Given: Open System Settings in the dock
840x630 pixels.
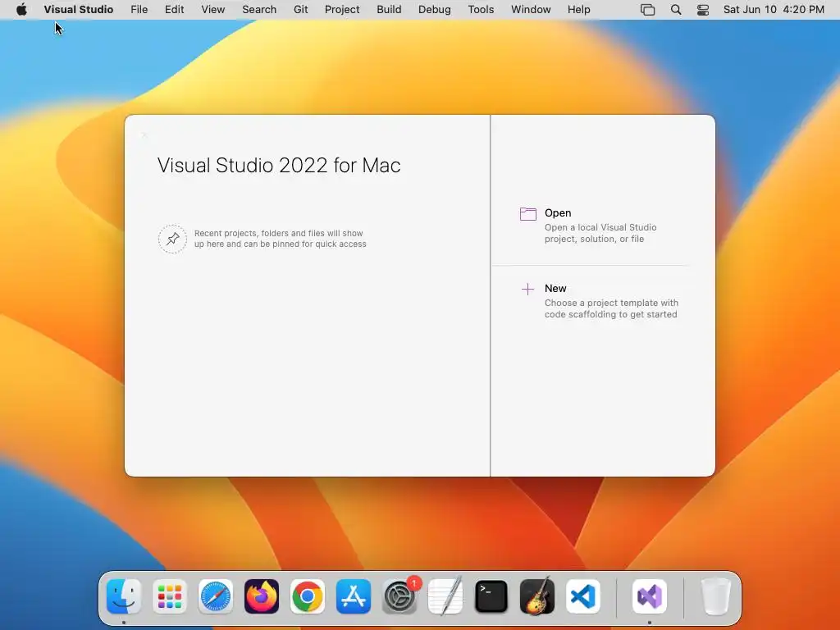Looking at the screenshot, I should 399,596.
